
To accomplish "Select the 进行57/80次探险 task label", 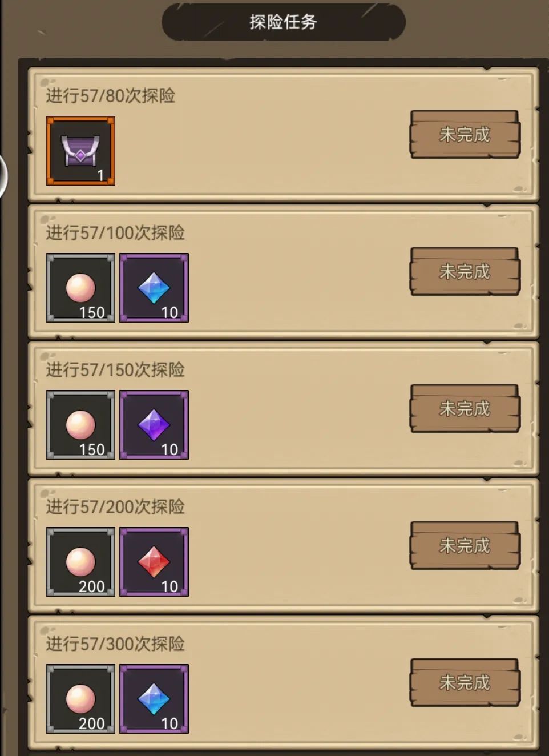I will 111,95.
